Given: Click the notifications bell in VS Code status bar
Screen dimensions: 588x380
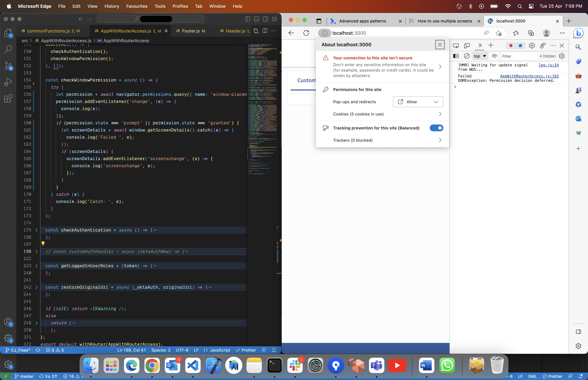Looking at the screenshot, I should pos(274,350).
